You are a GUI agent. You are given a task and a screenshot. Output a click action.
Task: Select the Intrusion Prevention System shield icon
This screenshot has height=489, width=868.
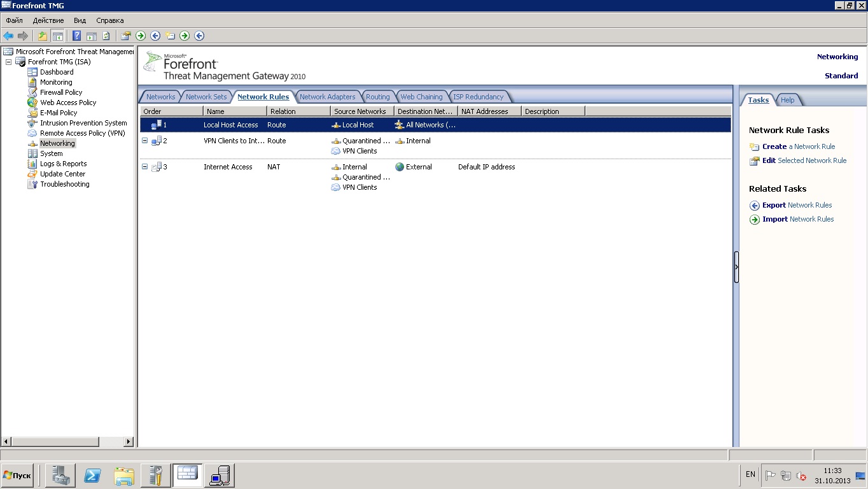(x=32, y=123)
